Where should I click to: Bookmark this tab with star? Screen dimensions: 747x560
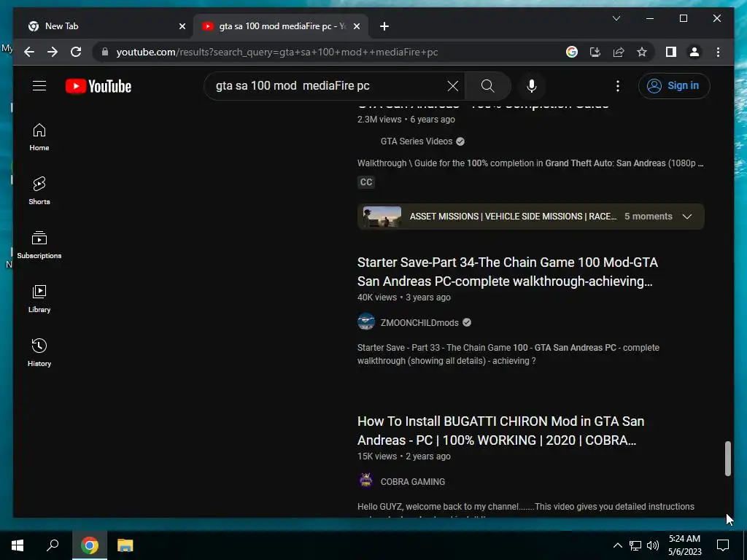642,52
